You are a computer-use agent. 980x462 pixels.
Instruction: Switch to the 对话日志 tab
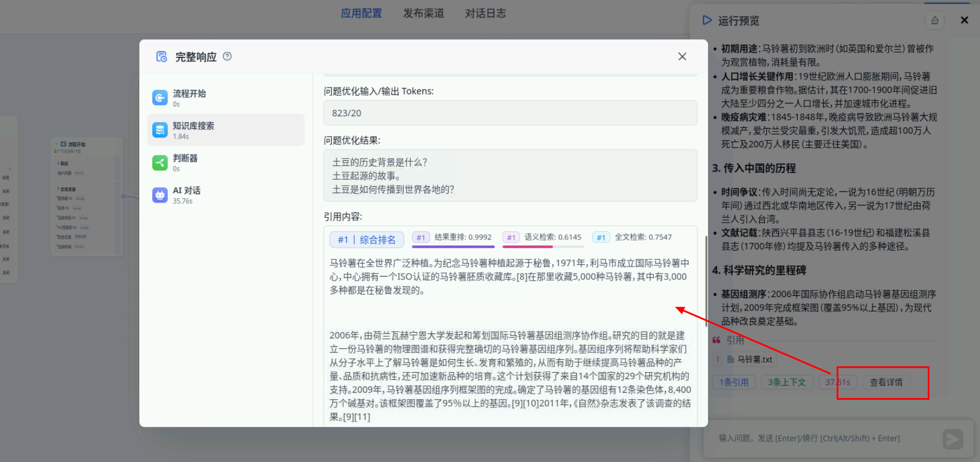coord(485,14)
